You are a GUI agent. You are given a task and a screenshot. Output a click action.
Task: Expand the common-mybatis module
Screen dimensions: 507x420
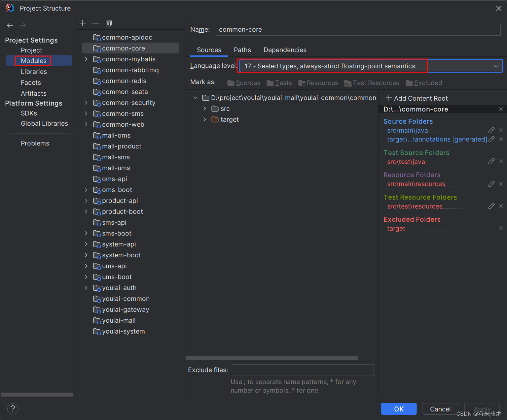click(x=86, y=59)
